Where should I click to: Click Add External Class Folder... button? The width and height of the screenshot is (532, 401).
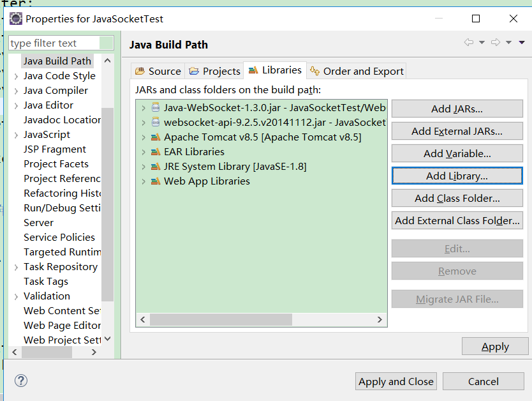coord(457,221)
